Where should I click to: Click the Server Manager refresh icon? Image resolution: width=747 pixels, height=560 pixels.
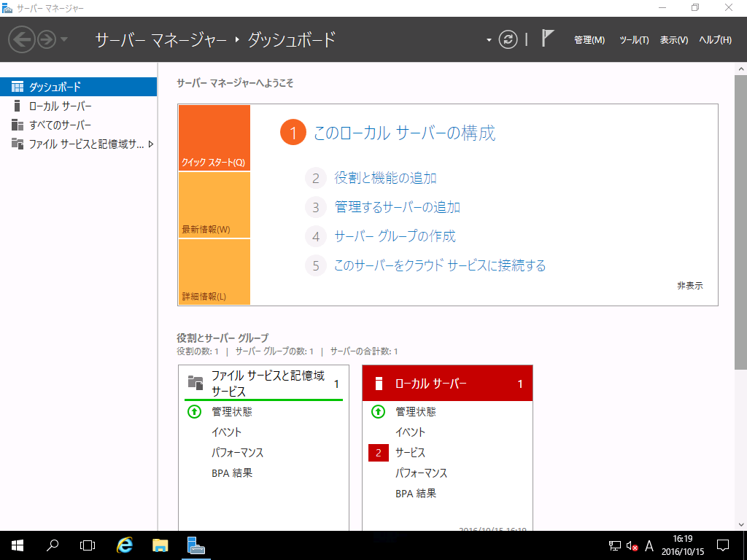(506, 39)
